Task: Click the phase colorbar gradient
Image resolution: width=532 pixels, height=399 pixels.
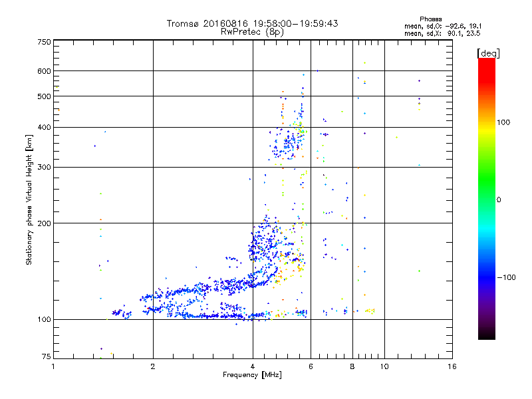Action: click(x=487, y=199)
